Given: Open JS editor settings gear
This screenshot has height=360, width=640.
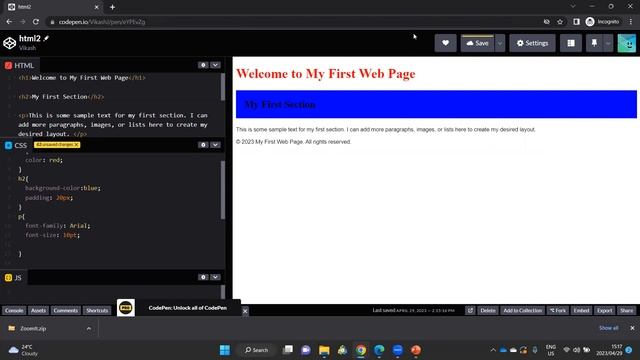Looking at the screenshot, I should click(x=203, y=277).
